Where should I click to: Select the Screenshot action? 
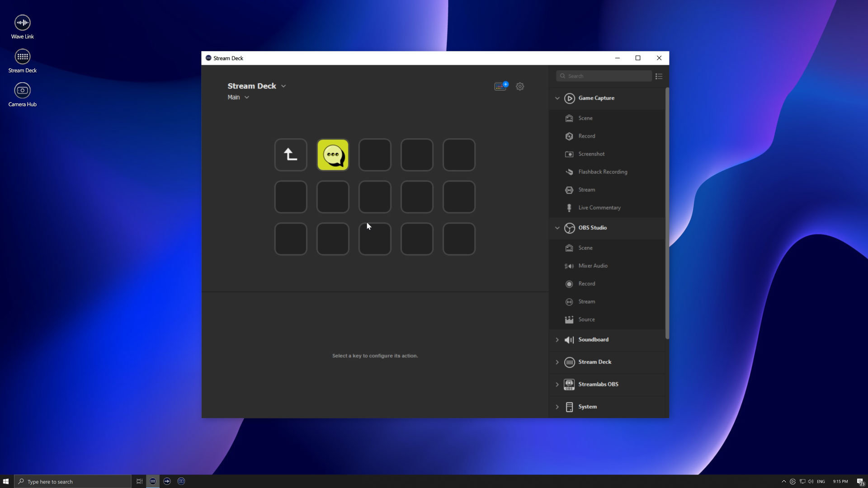pyautogui.click(x=607, y=154)
